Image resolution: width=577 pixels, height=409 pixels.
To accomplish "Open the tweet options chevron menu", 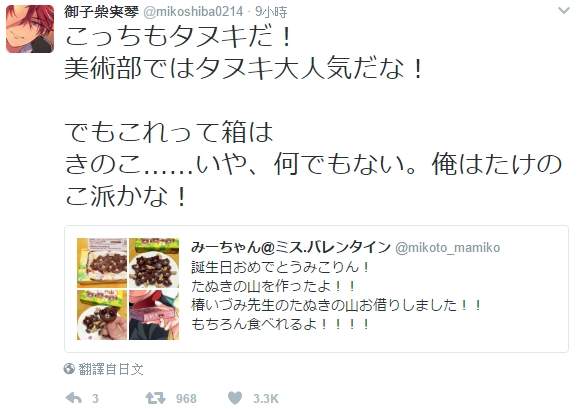I will (x=563, y=11).
